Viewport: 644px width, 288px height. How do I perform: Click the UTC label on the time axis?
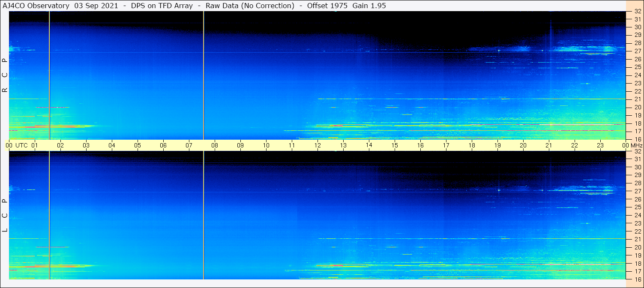coord(22,145)
